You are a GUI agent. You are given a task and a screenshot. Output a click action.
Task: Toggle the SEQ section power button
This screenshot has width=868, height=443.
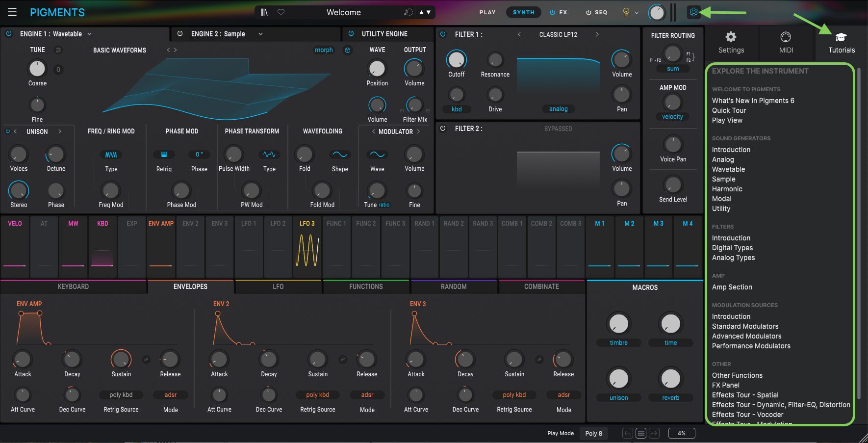pyautogui.click(x=588, y=12)
